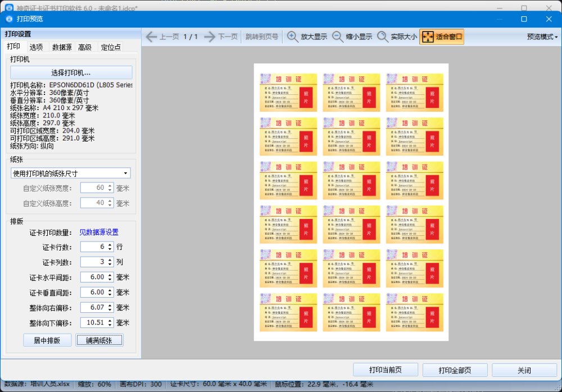Viewport: 562px width, 392px height.
Task: Expand the paper size combo box
Action: 71,173
